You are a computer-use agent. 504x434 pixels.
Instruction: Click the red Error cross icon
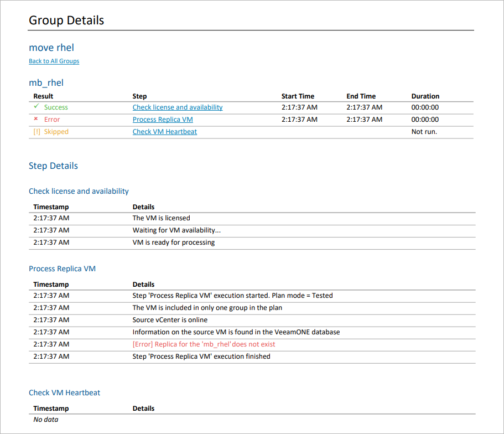35,119
